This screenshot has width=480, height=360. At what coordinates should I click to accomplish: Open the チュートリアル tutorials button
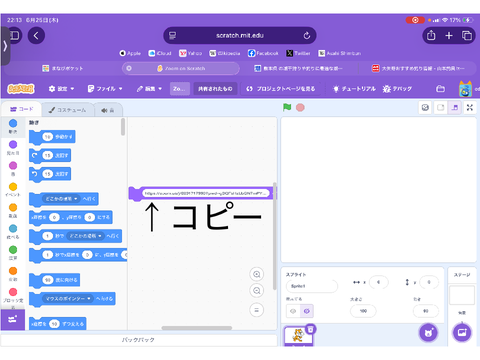(x=354, y=89)
